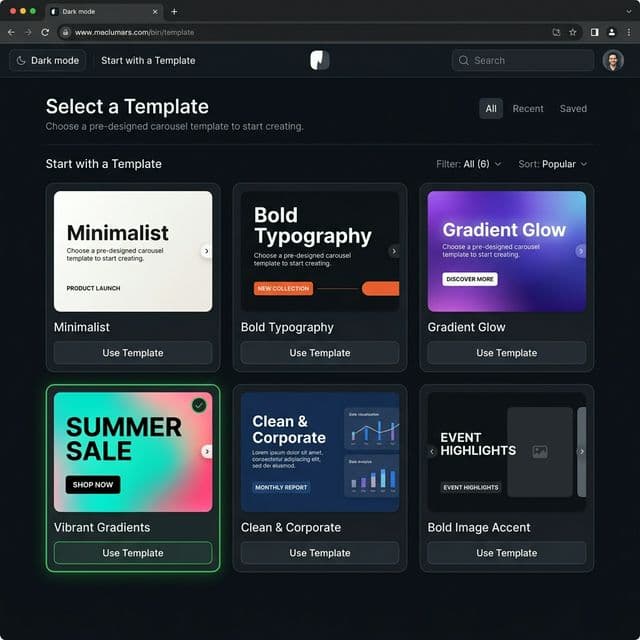
Task: Click the browser back arrow
Action: click(x=11, y=32)
